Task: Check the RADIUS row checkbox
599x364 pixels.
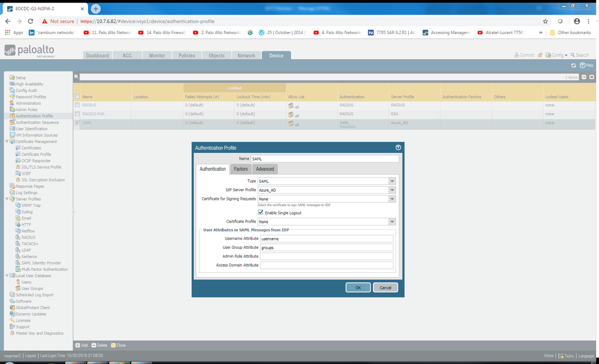Action: (77, 105)
